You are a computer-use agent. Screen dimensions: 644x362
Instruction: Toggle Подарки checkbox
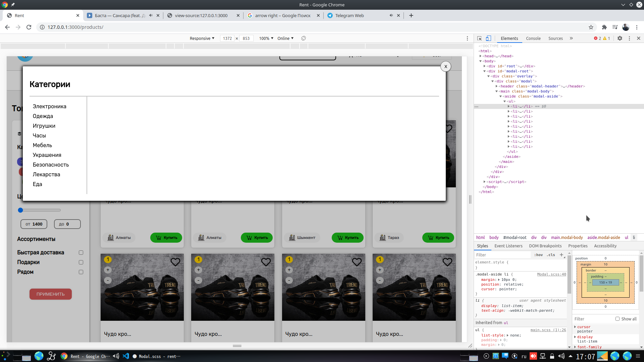point(81,262)
